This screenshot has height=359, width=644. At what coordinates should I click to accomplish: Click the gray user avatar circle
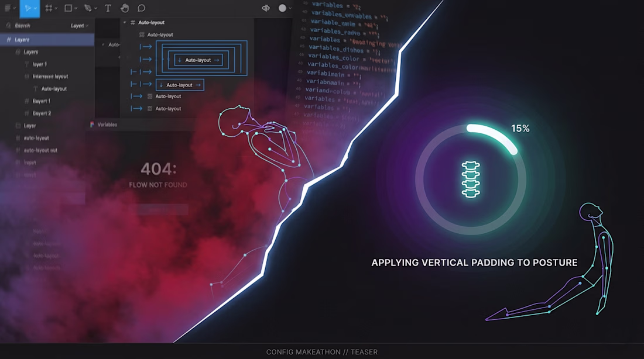pyautogui.click(x=282, y=8)
